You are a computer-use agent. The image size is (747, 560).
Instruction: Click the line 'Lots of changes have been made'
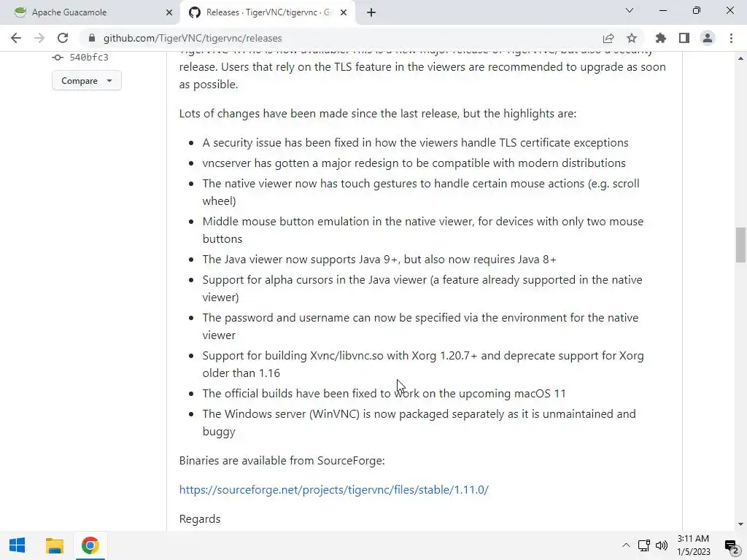378,113
